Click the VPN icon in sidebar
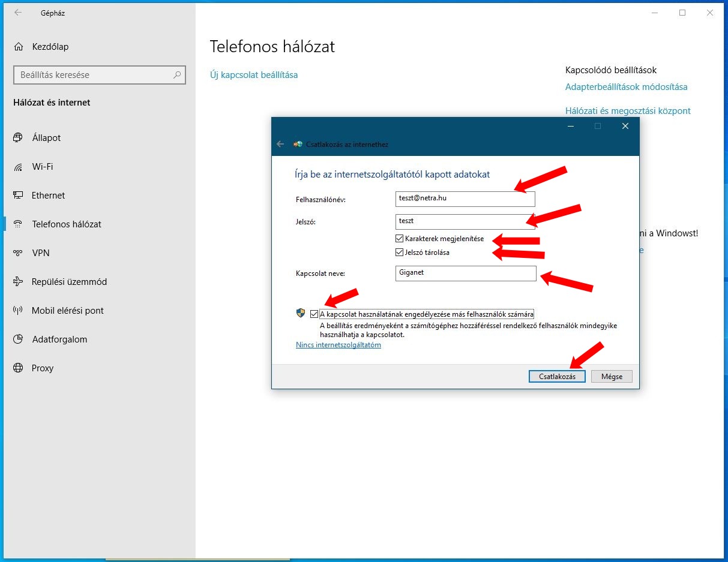The width and height of the screenshot is (728, 562). tap(18, 253)
